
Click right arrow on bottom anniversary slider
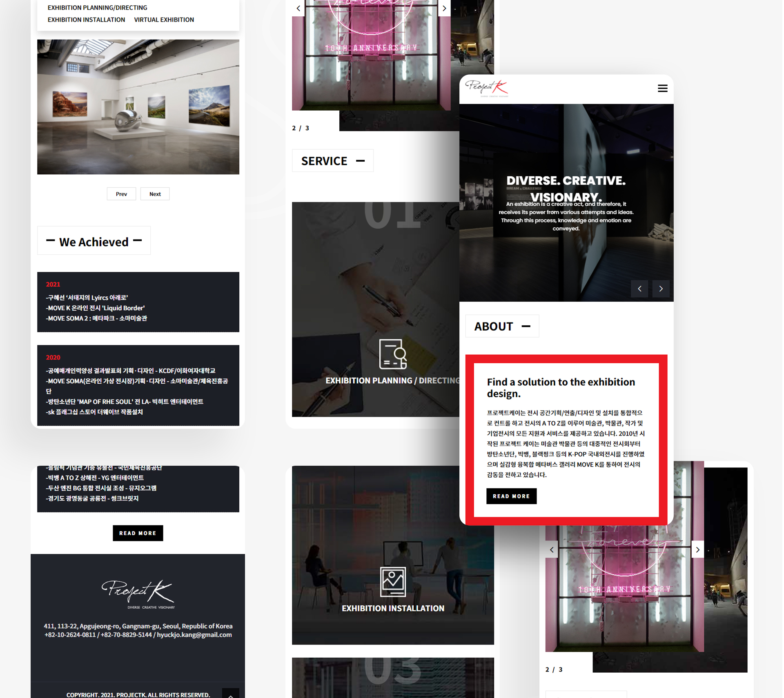pos(697,550)
